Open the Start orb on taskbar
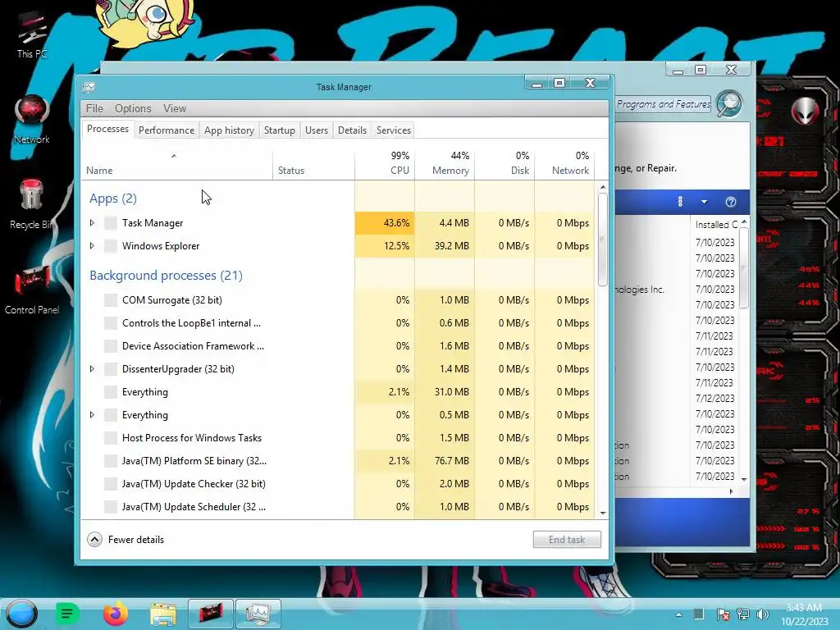 [21, 614]
